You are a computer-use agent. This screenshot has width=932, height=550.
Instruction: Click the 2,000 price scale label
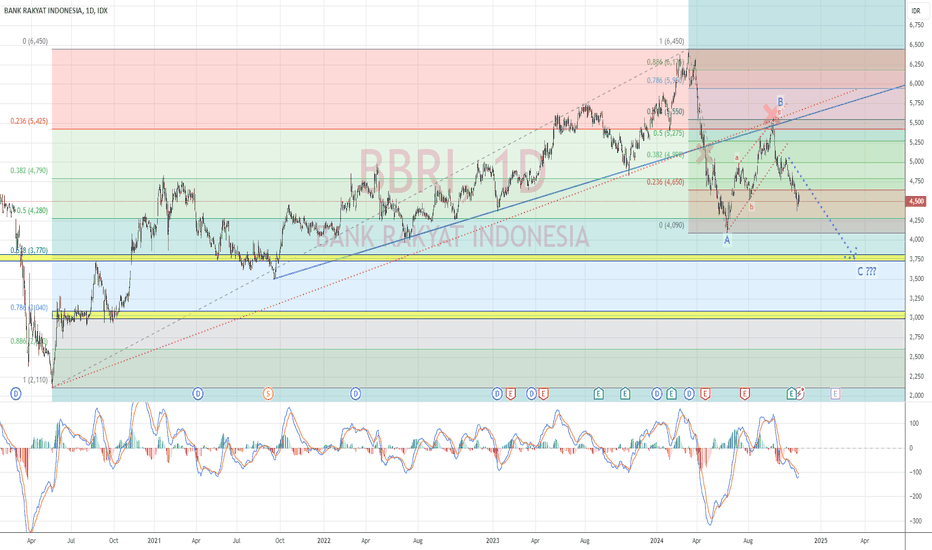[x=916, y=395]
